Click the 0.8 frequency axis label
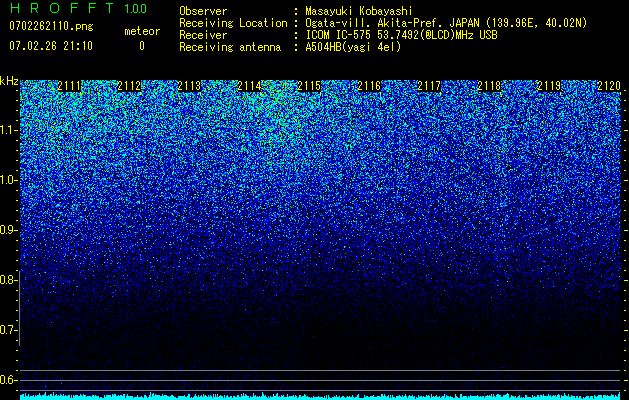 click(x=8, y=280)
